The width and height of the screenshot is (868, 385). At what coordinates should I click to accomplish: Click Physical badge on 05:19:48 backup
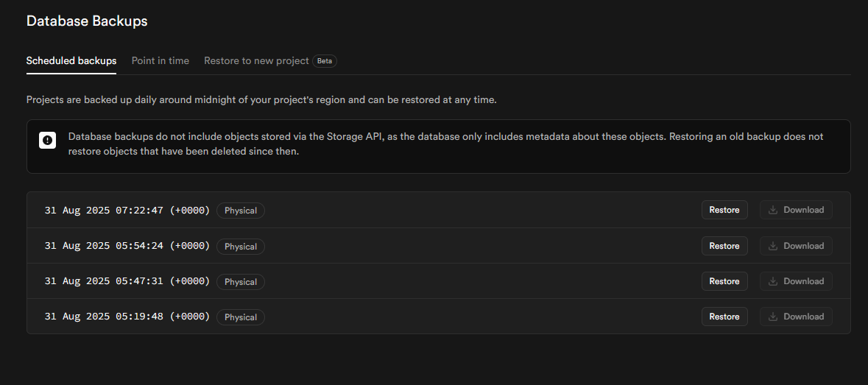tap(241, 317)
